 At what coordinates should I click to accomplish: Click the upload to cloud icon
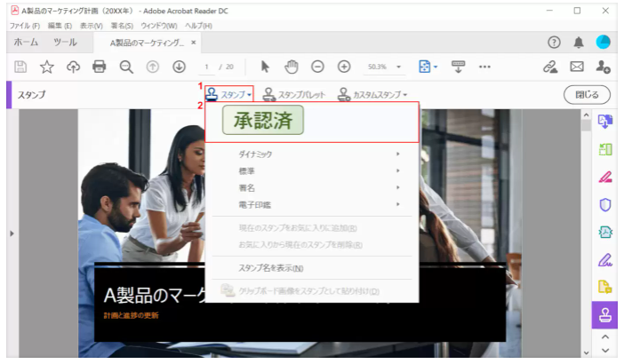pos(73,67)
